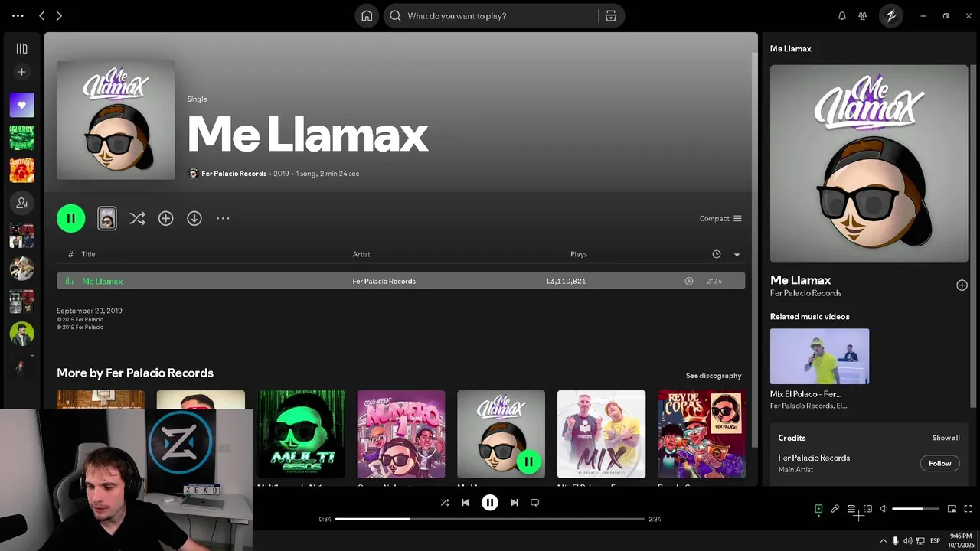Viewport: 980px width, 551px height.
Task: Open the Mix El Polaco related music video
Action: [819, 357]
